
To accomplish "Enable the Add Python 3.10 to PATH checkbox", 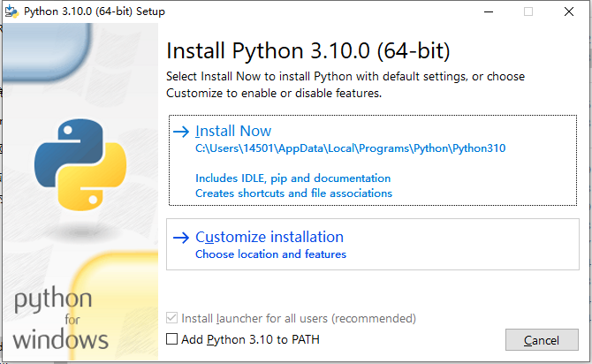I will pos(172,339).
